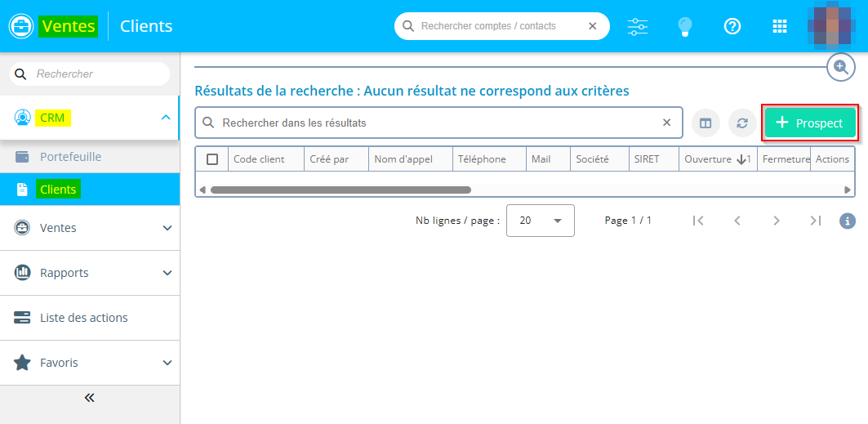868x424 pixels.
Task: Open the apps grid launcher
Action: tap(780, 26)
